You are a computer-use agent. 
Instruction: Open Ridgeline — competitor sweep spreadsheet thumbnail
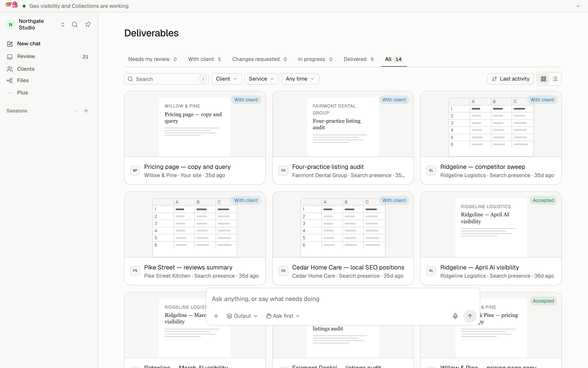[x=491, y=124]
